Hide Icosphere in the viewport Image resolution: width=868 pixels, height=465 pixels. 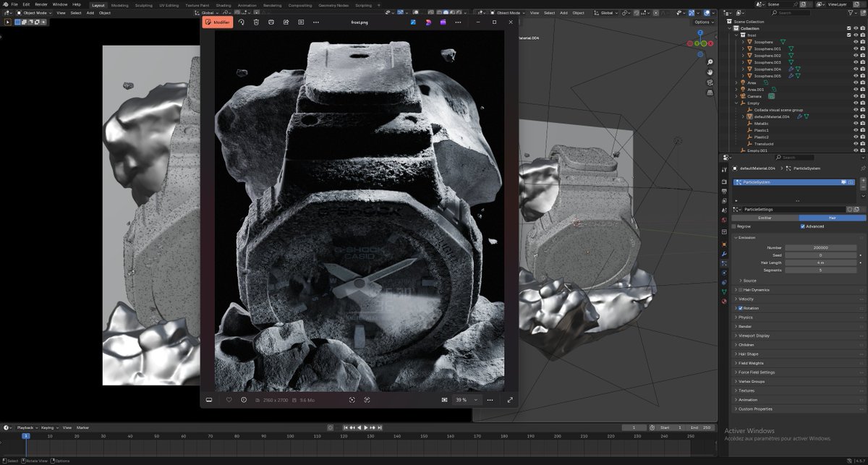click(856, 42)
